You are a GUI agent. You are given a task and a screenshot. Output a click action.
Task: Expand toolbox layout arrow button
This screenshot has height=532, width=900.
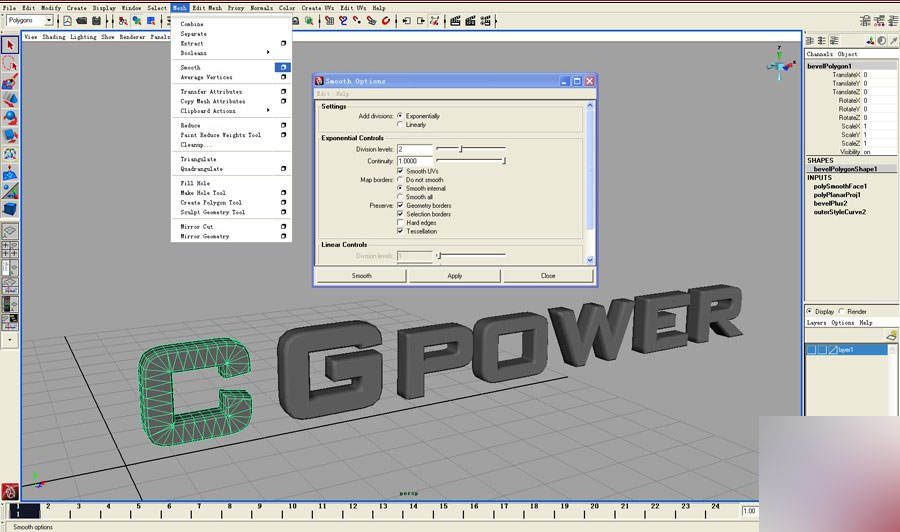tap(10, 340)
